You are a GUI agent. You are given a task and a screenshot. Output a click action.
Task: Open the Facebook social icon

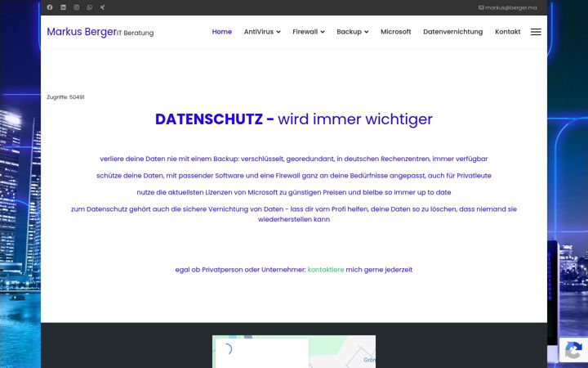point(50,7)
